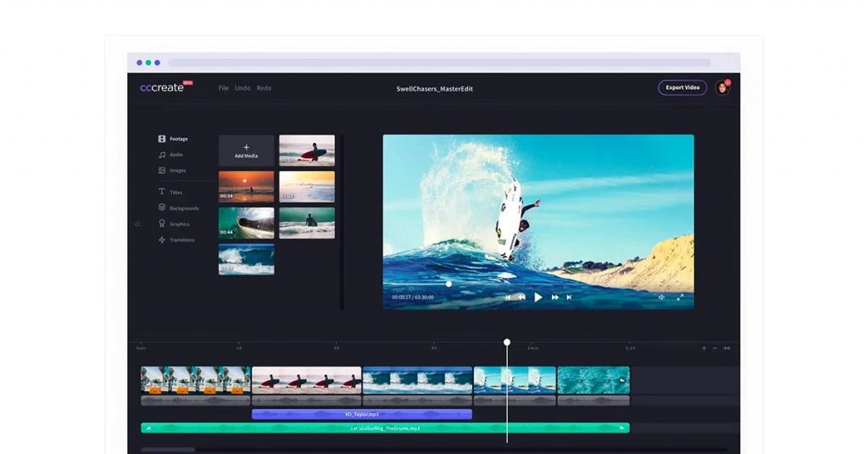Toggle fullscreen preview mode
The image size is (868, 454).
coord(681,297)
